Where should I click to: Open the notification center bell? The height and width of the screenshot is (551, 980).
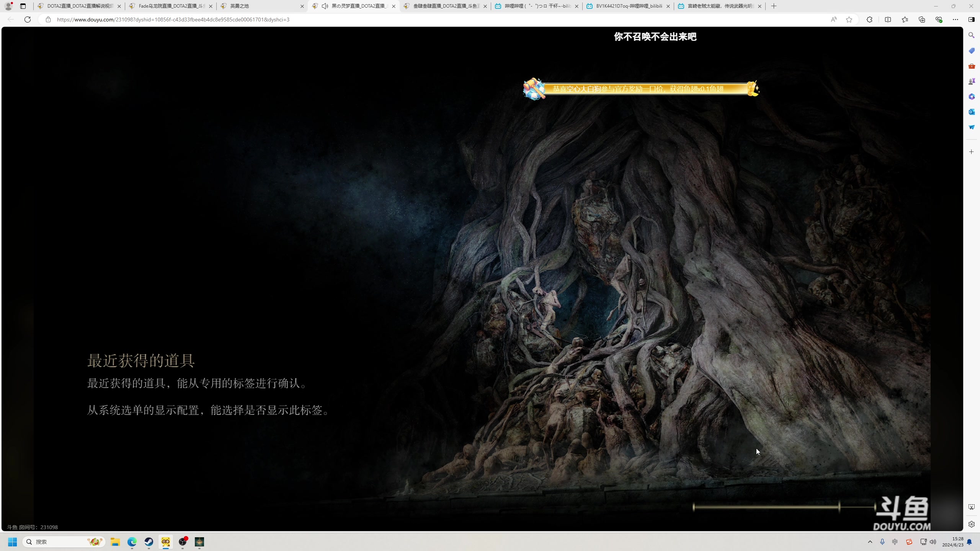pyautogui.click(x=970, y=542)
